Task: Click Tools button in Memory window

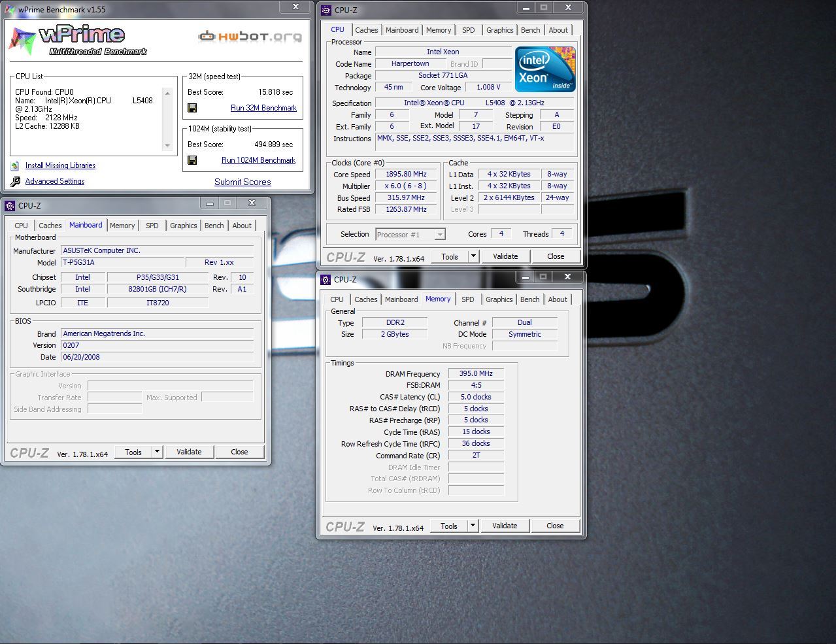Action: 449,526
